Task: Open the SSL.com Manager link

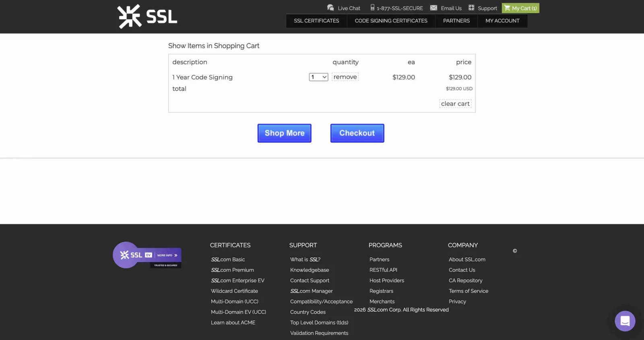Action: (x=312, y=291)
